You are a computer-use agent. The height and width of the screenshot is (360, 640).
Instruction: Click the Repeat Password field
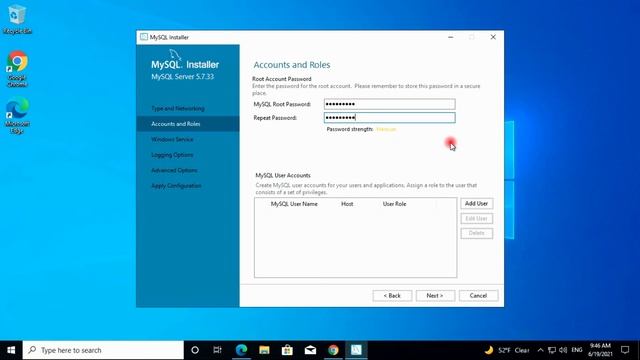point(390,118)
